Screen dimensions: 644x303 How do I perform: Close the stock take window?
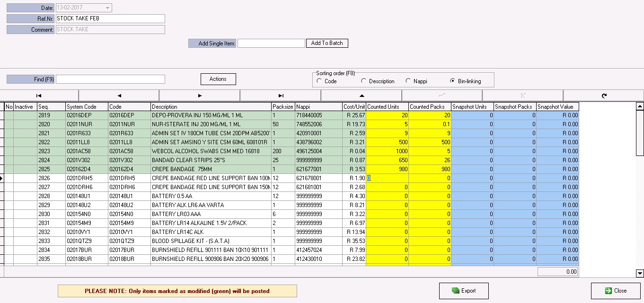tap(616, 291)
